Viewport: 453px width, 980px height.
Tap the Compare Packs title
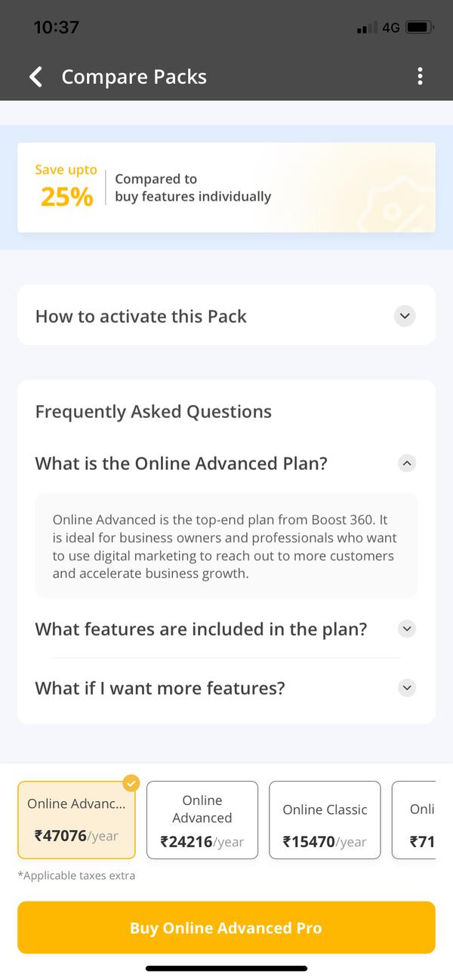(x=134, y=76)
